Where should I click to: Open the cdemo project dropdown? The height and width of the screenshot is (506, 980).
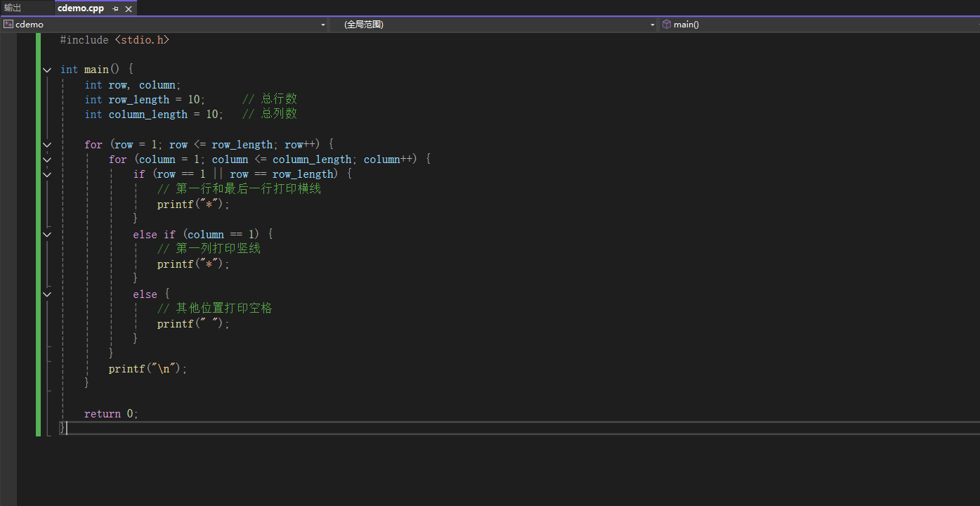(164, 24)
